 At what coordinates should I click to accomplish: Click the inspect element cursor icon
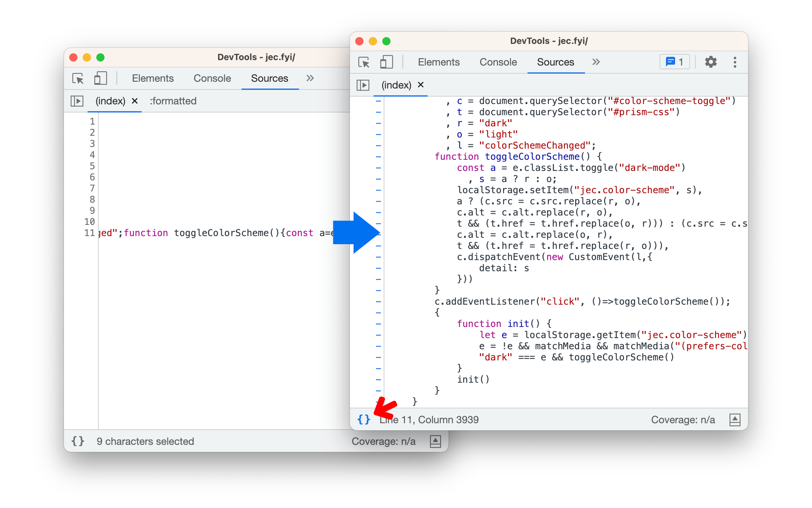(x=363, y=61)
